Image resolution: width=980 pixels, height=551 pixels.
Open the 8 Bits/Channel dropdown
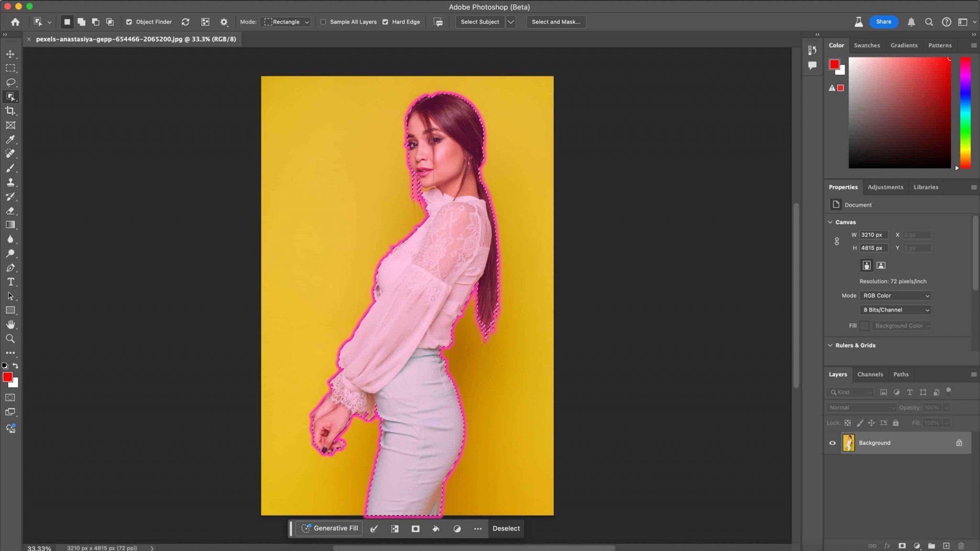click(x=894, y=310)
